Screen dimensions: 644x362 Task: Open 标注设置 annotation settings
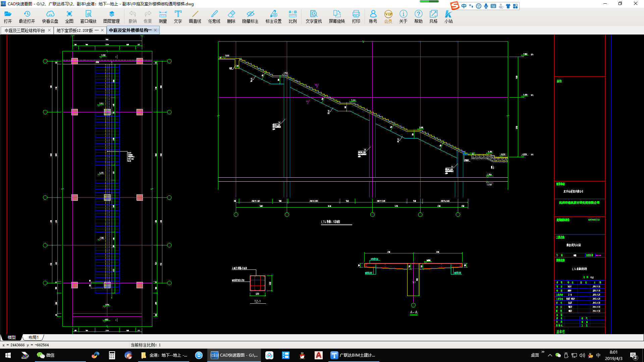tap(273, 16)
